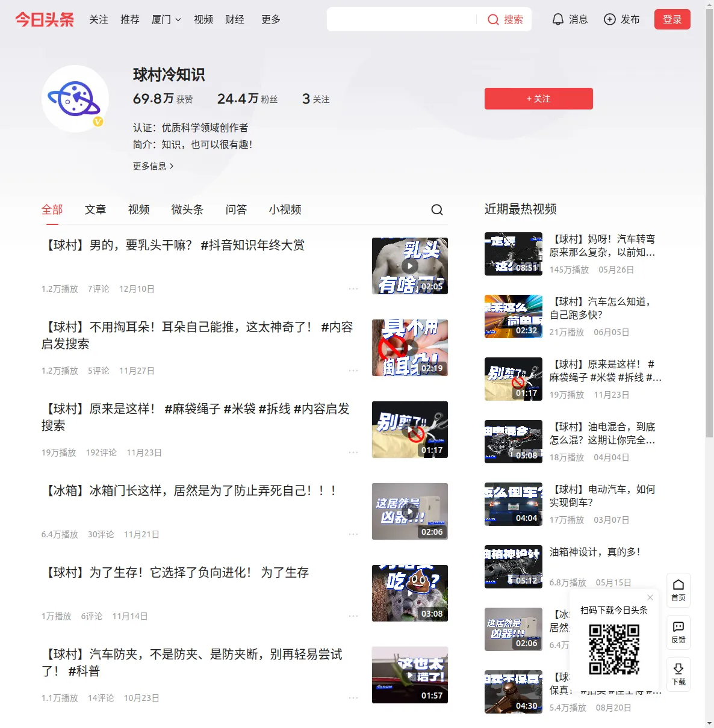Open 视频 in top navigation
Image resolution: width=714 pixels, height=728 pixels.
[203, 19]
